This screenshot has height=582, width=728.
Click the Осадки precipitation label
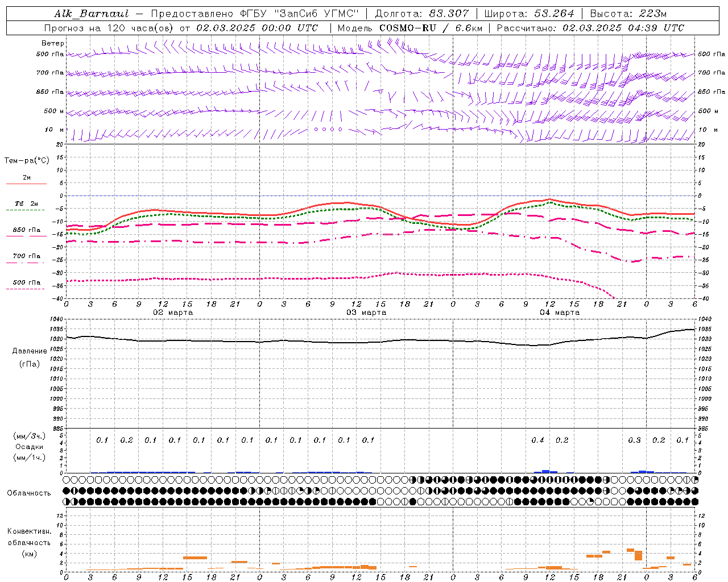[x=30, y=447]
